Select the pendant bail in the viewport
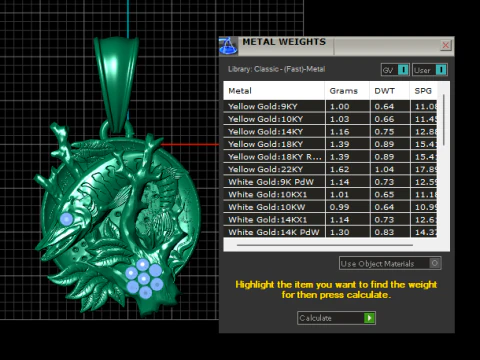This screenshot has width=480, height=360. coord(116,83)
